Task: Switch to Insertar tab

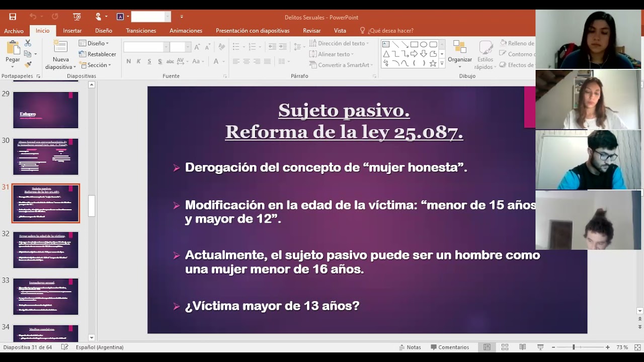Action: [72, 31]
